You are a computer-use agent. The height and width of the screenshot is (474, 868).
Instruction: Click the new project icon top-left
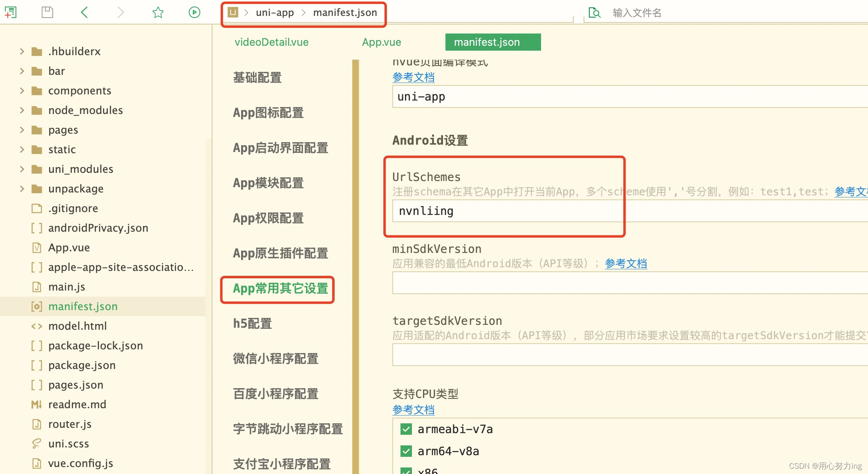(11, 12)
